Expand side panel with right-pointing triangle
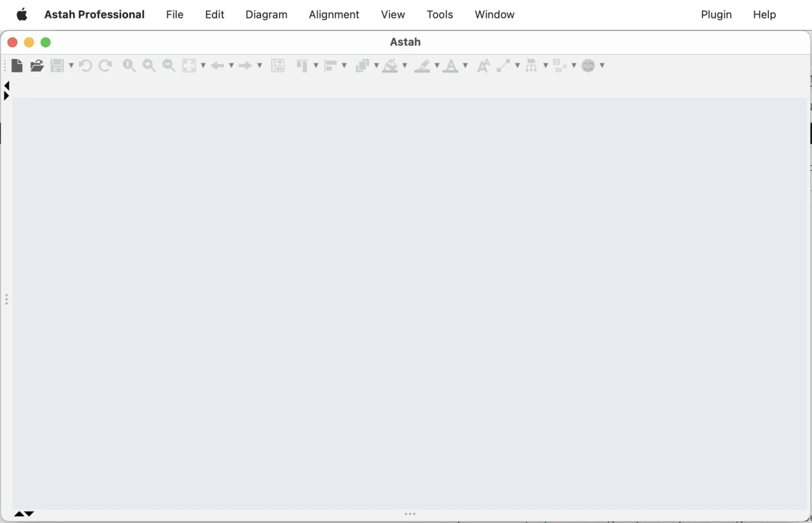The height and width of the screenshot is (523, 812). click(6, 96)
